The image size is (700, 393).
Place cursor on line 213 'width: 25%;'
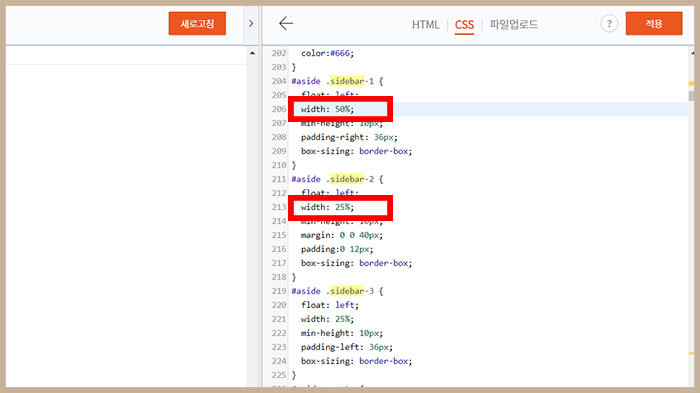tap(327, 207)
